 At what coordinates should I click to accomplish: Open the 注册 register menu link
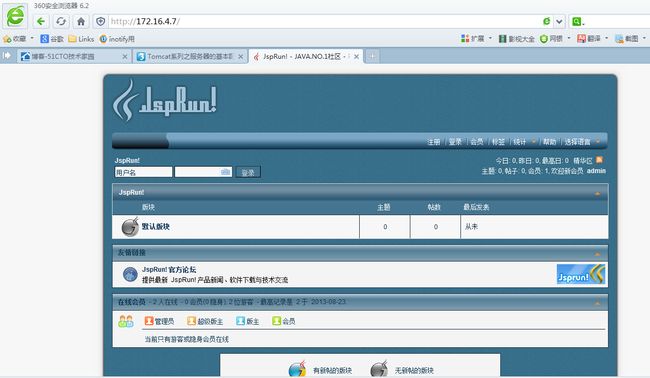(434, 142)
